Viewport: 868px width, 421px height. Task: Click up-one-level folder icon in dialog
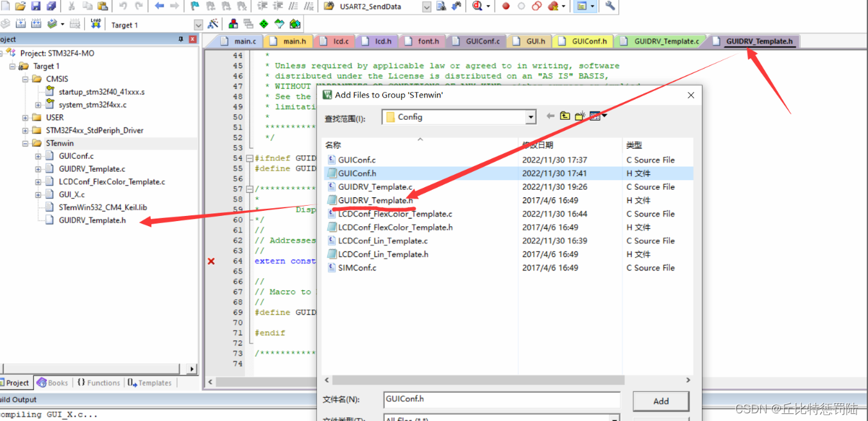point(565,116)
